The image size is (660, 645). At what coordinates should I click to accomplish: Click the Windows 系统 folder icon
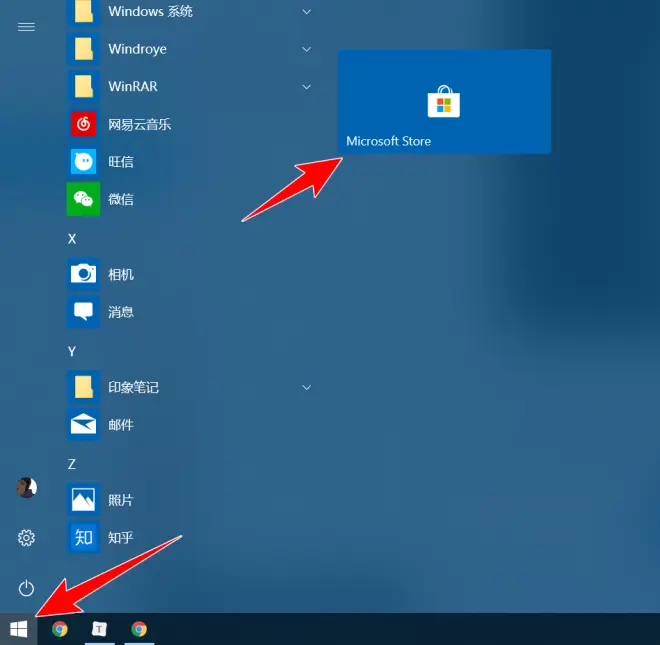pyautogui.click(x=83, y=12)
